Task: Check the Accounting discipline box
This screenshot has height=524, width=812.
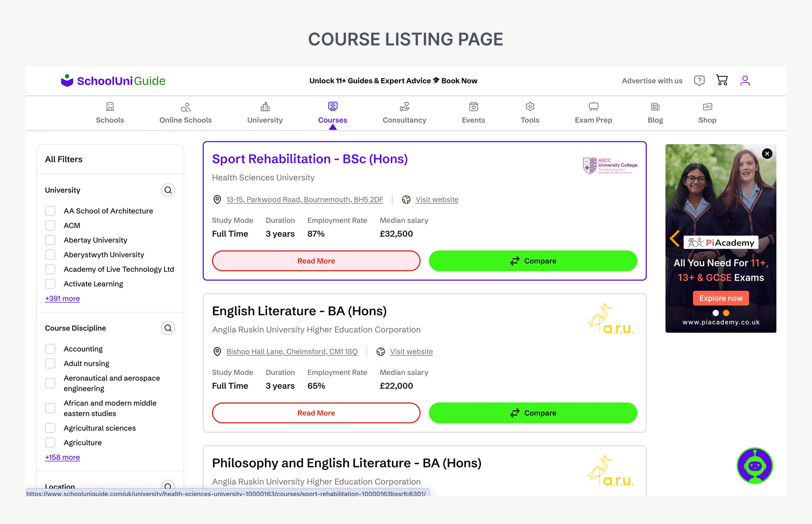Action: (x=50, y=349)
